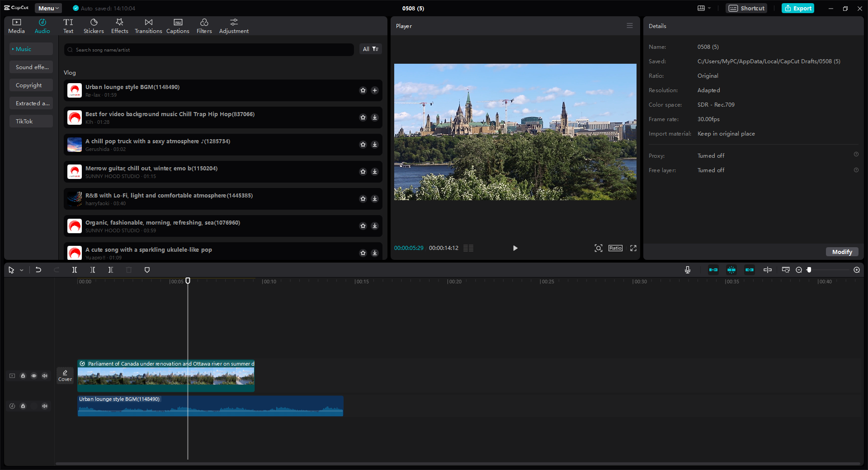Screen dimensions: 868x470
Task: Expand the selection tool dropdown arrow
Action: pyautogui.click(x=21, y=270)
